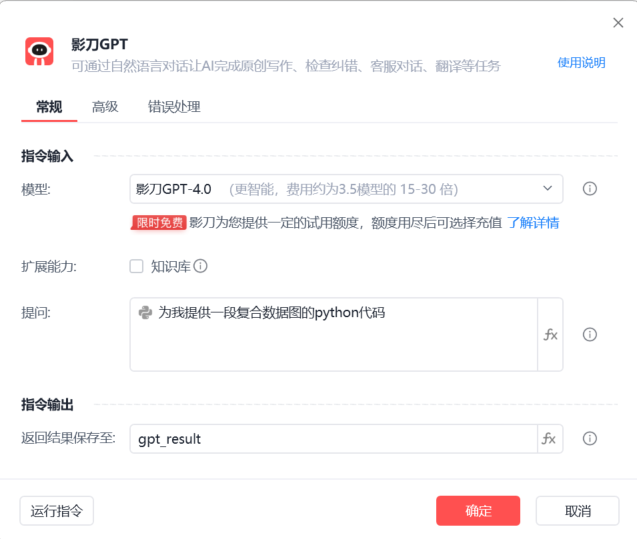Click the 取消 button
Image resolution: width=637 pixels, height=539 pixels.
point(577,511)
